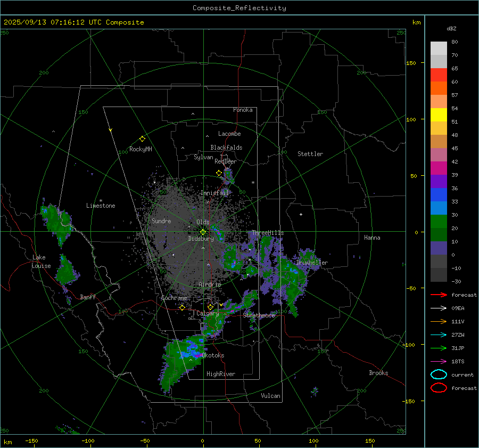
Task: Click the Cochrane city label
Action: [174, 298]
